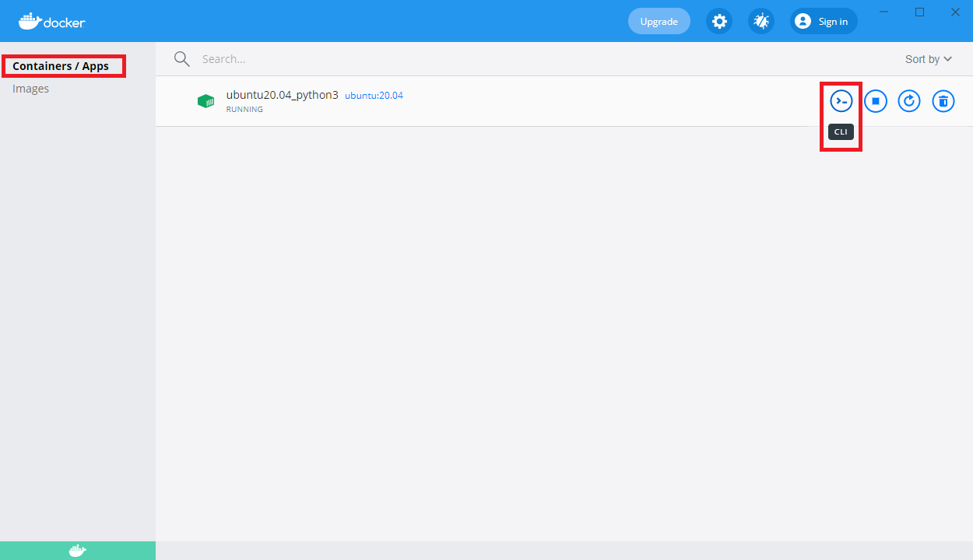This screenshot has width=973, height=560.
Task: Switch to the Containers / Apps section
Action: [62, 65]
